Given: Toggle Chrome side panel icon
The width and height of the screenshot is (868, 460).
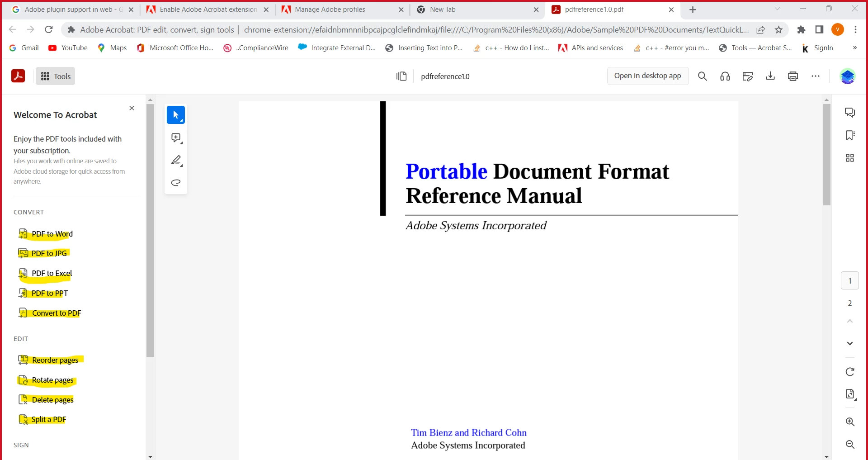Looking at the screenshot, I should [x=819, y=29].
